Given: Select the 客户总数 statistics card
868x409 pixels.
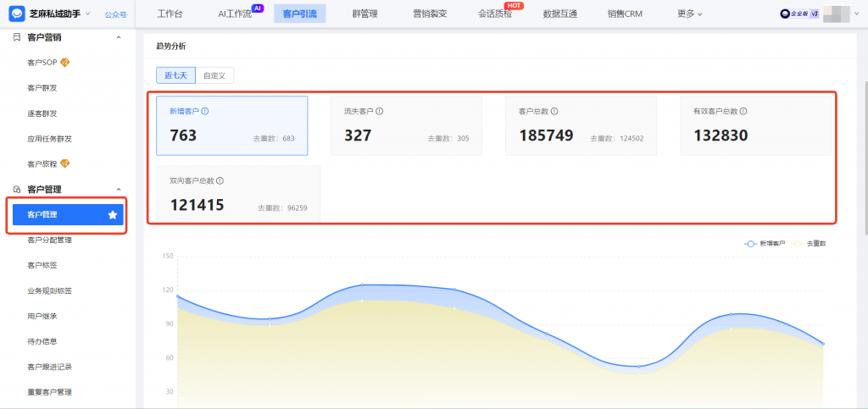Looking at the screenshot, I should tap(581, 125).
